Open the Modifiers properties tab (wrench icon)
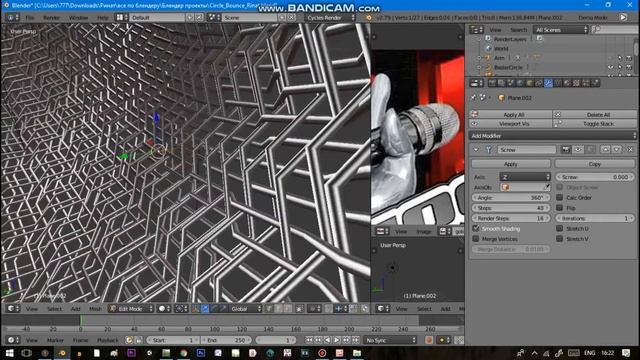Image resolution: width=640 pixels, height=360 pixels. click(548, 83)
